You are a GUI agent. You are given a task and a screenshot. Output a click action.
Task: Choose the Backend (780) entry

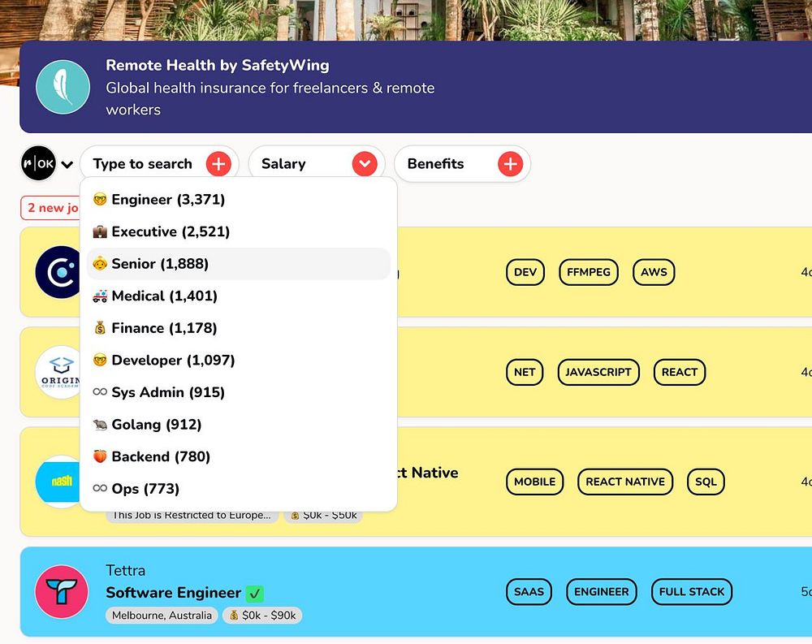click(x=238, y=456)
